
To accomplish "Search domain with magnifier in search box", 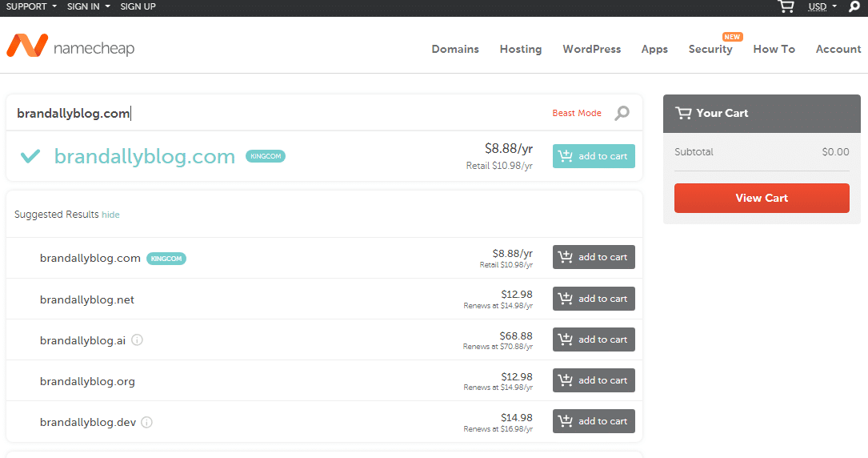I will (622, 113).
